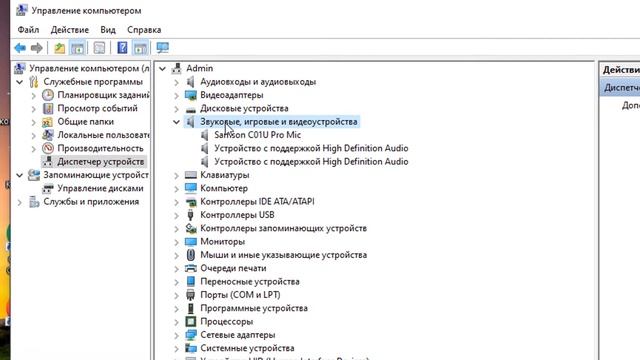
Task: Click the Scan for hardware changes monitor icon
Action: [x=162, y=48]
